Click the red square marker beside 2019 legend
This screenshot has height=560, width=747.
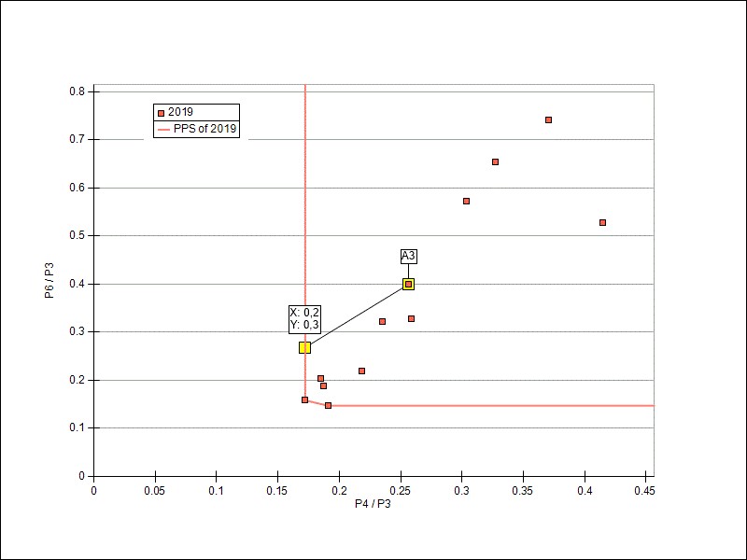[161, 112]
